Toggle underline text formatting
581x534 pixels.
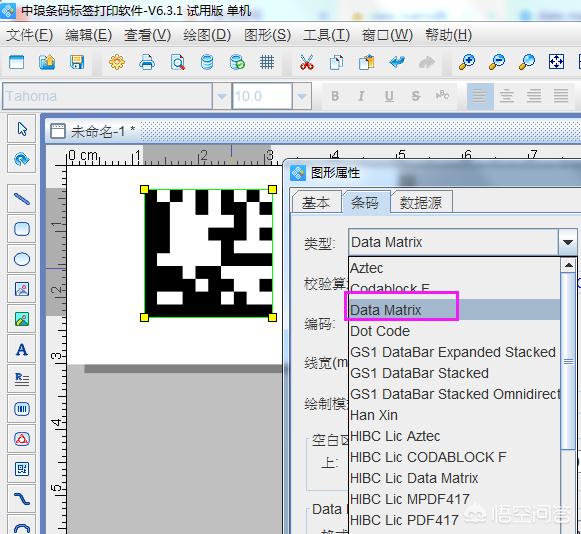(x=389, y=96)
